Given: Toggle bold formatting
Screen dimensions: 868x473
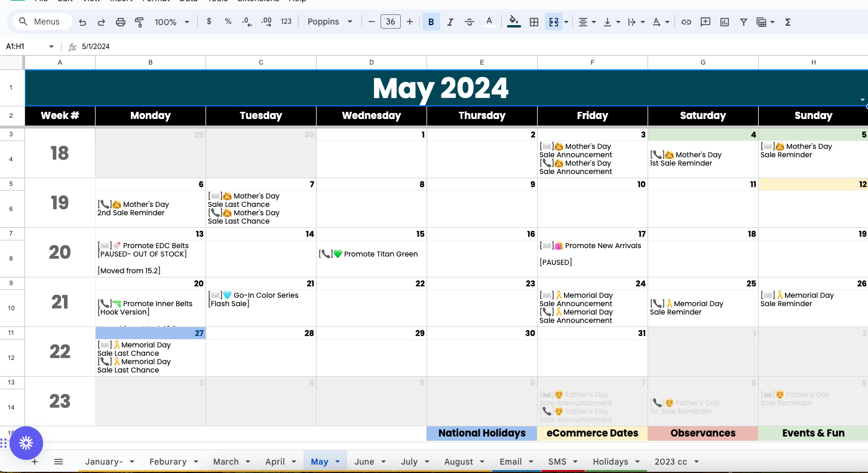Looking at the screenshot, I should (x=431, y=22).
